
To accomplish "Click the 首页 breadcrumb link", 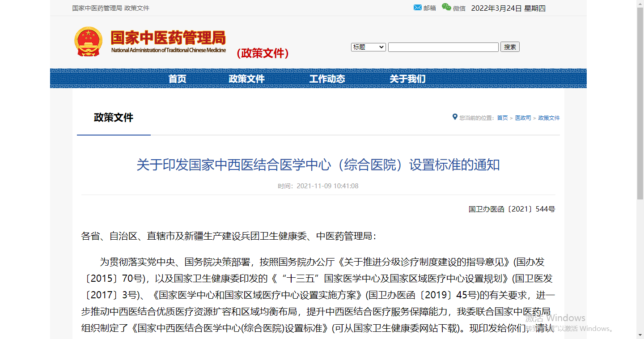I will tap(502, 118).
